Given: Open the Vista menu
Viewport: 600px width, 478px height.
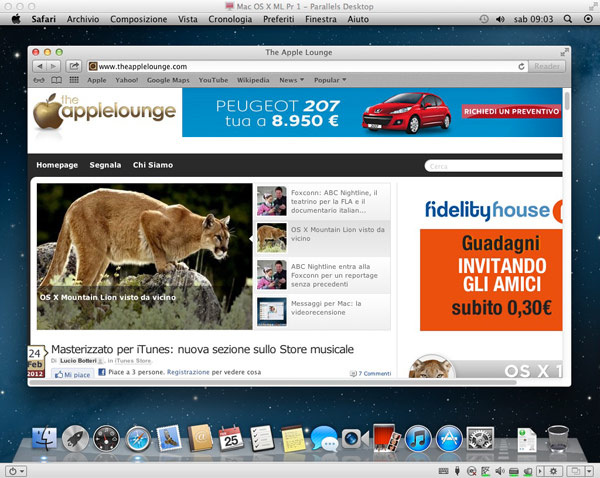Looking at the screenshot, I should coord(188,19).
